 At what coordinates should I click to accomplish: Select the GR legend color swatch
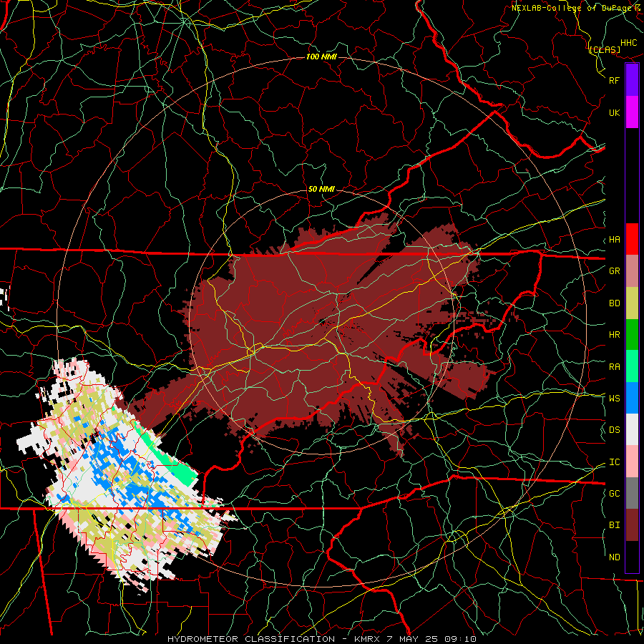tap(632, 271)
